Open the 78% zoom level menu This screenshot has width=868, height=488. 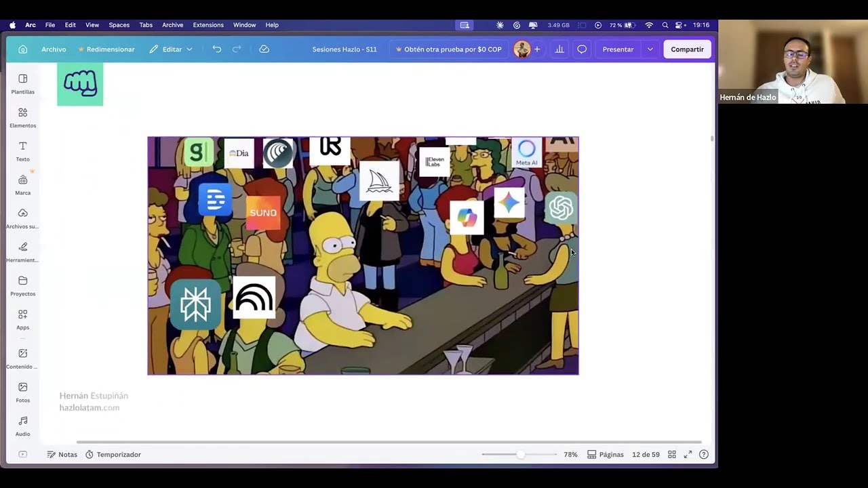570,454
